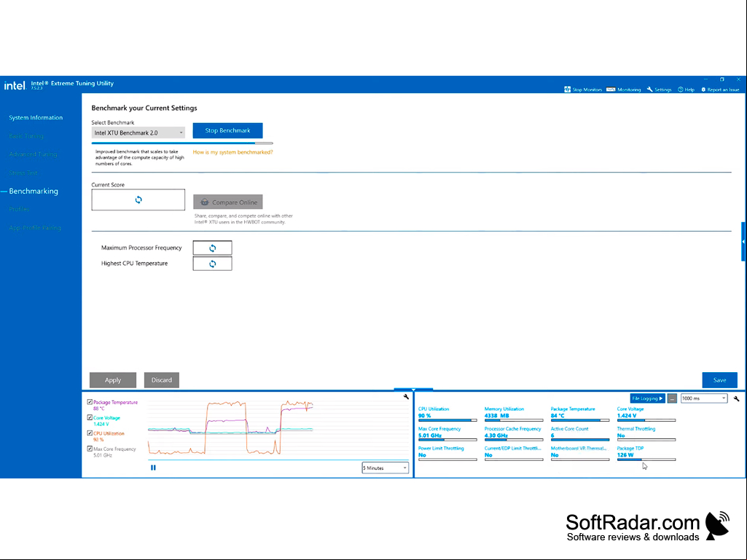Click the Max Core Frequency meter bar in monitors

[447, 440]
